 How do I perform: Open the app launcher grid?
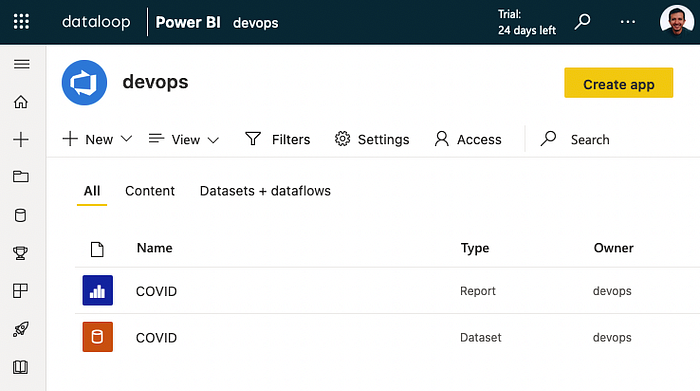(x=21, y=21)
